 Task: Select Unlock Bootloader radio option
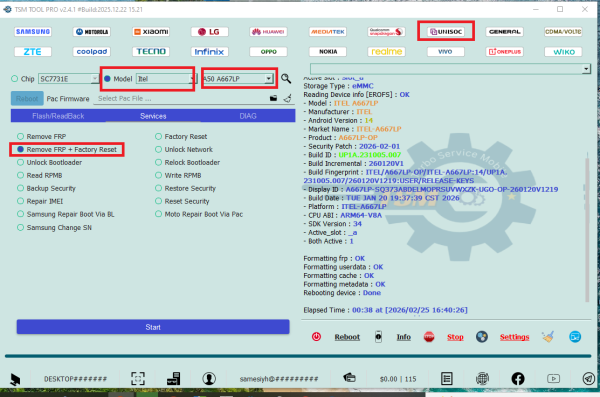tap(49, 162)
